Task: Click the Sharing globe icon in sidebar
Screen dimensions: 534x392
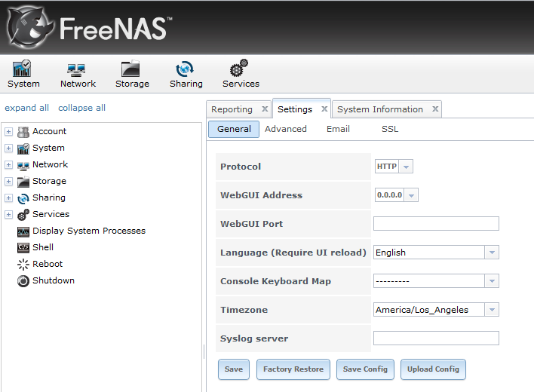Action: tap(23, 198)
